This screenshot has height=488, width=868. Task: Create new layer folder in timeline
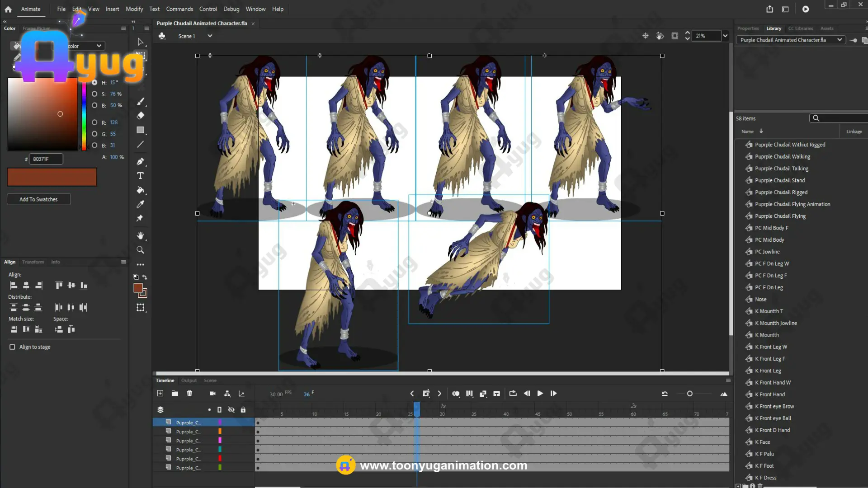coord(175,394)
